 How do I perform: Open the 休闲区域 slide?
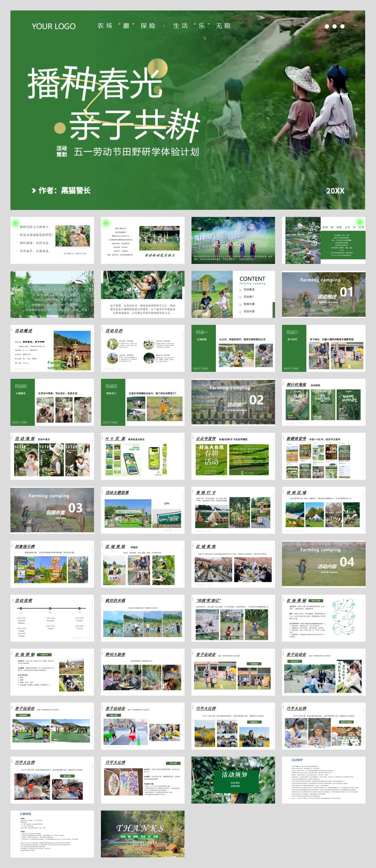324,510
